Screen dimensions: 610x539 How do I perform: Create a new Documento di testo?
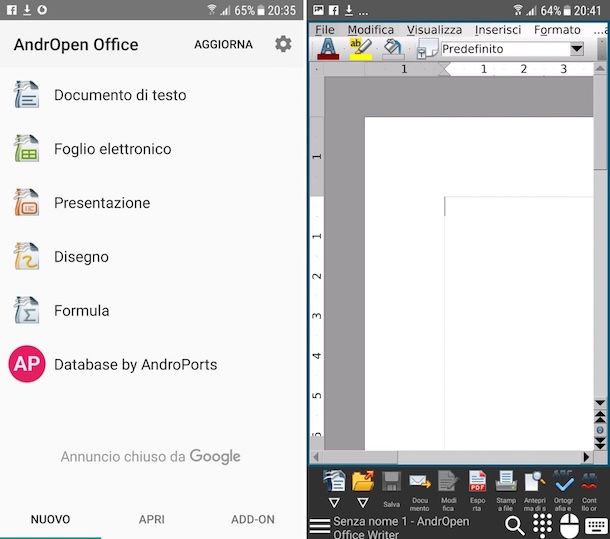click(120, 95)
